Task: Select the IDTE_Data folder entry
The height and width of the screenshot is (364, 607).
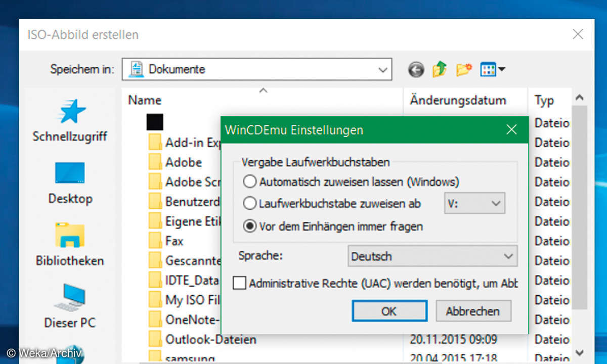Action: click(x=185, y=280)
